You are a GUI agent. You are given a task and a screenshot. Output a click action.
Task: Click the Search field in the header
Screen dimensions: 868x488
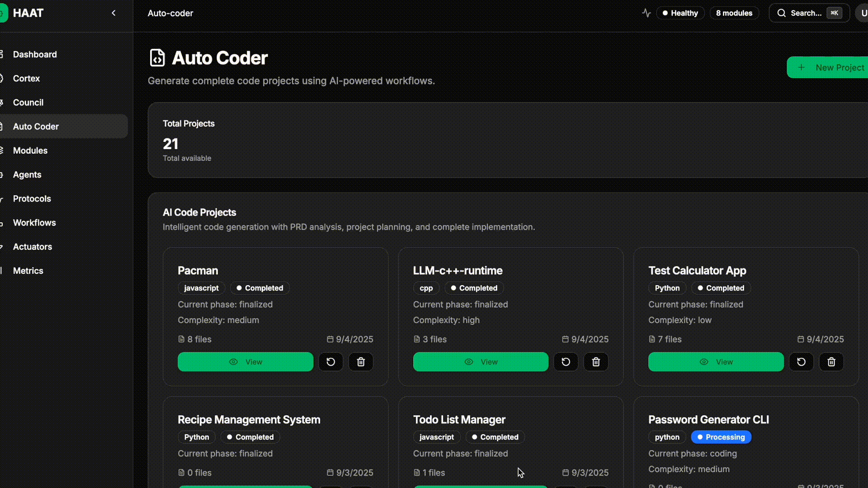(808, 13)
